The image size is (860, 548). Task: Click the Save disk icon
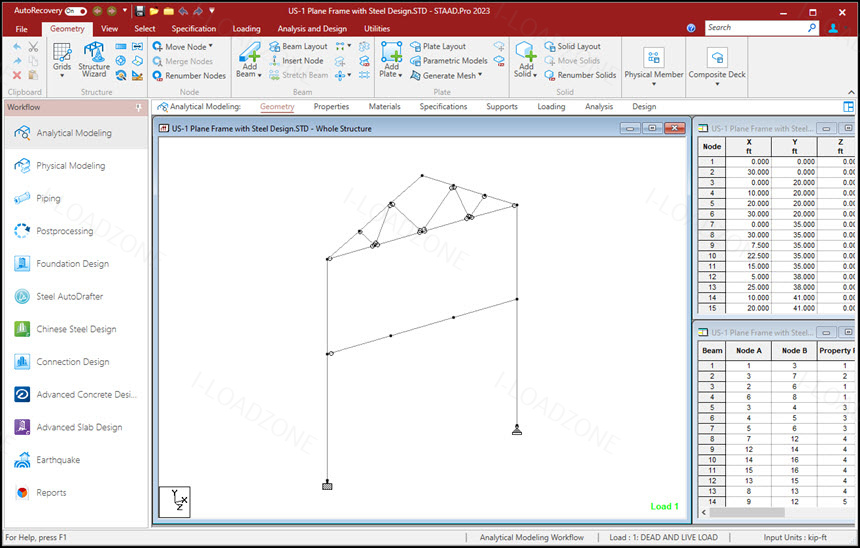click(x=139, y=11)
